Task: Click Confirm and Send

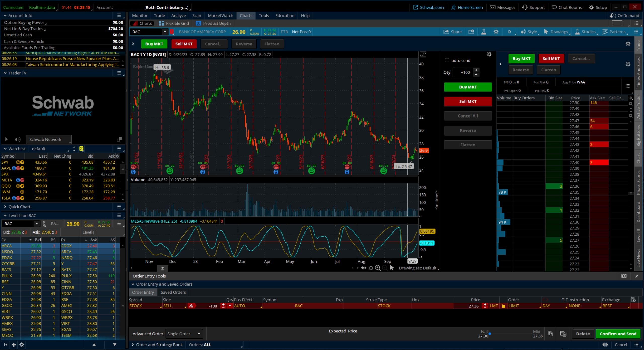Action: (x=618, y=334)
